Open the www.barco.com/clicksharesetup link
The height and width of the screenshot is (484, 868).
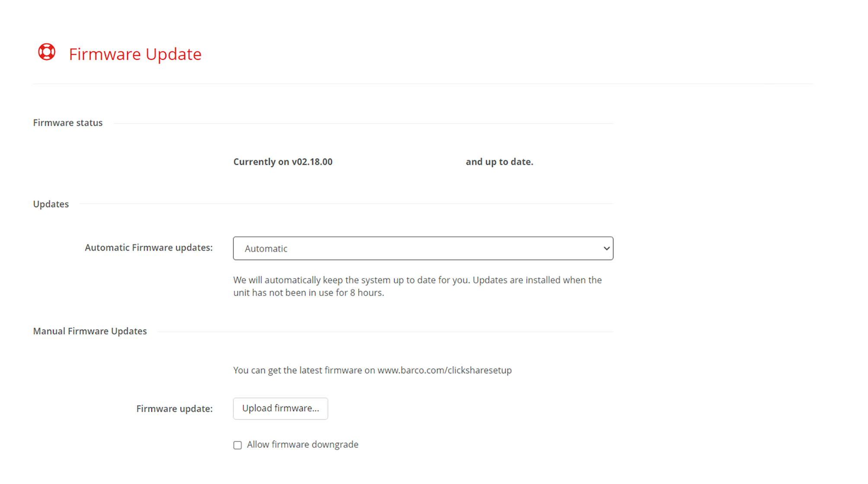pos(444,370)
